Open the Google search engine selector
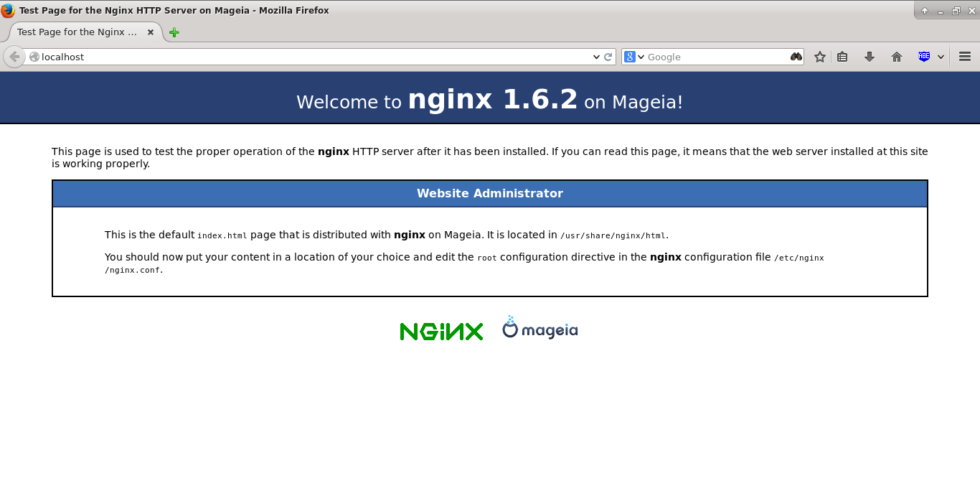Viewport: 980px width, 501px height. 634,57
